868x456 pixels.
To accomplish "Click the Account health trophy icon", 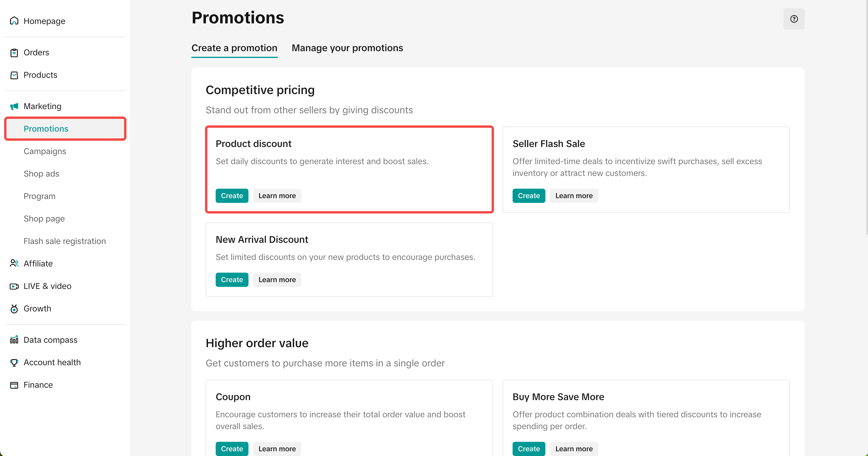I will pos(14,363).
